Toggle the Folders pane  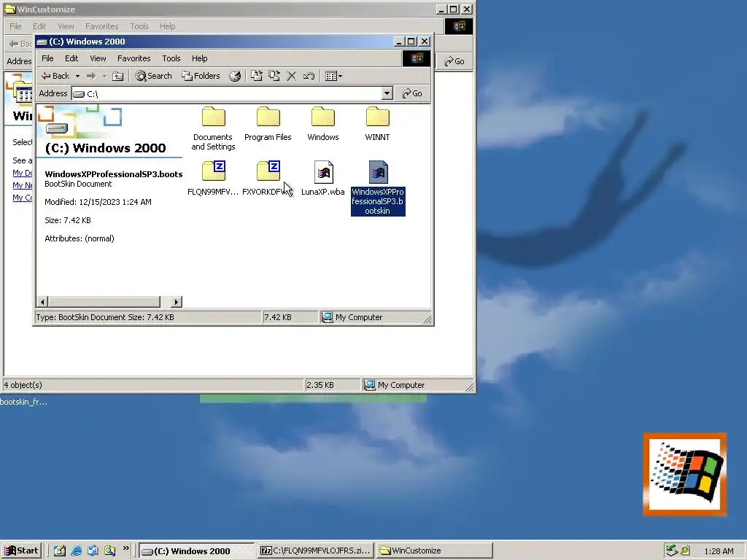(x=201, y=76)
